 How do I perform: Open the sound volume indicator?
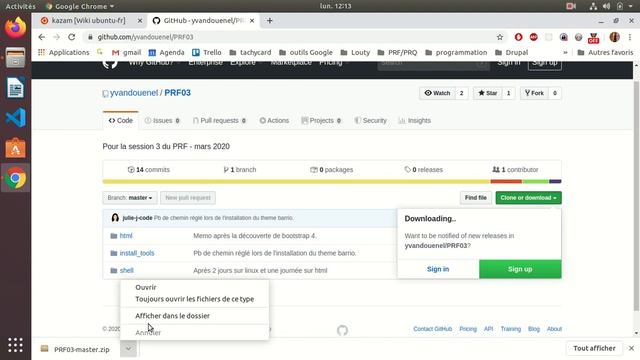pyautogui.click(x=607, y=6)
